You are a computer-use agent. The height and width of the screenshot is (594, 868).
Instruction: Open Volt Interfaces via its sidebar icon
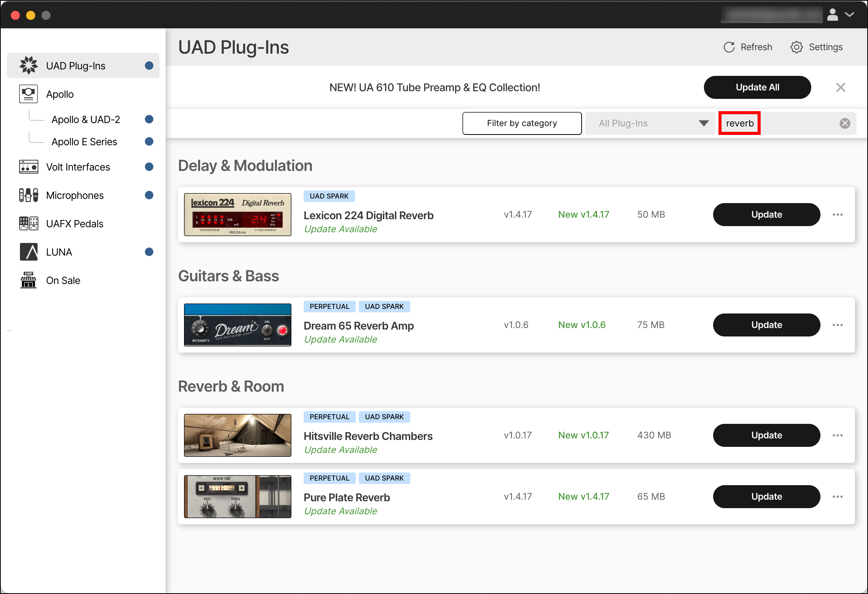click(29, 167)
